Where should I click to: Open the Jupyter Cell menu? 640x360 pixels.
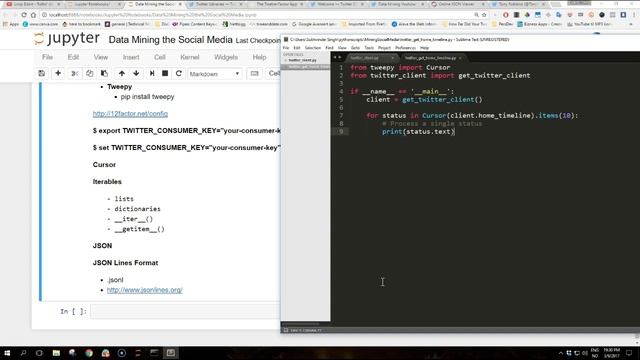pyautogui.click(x=160, y=57)
